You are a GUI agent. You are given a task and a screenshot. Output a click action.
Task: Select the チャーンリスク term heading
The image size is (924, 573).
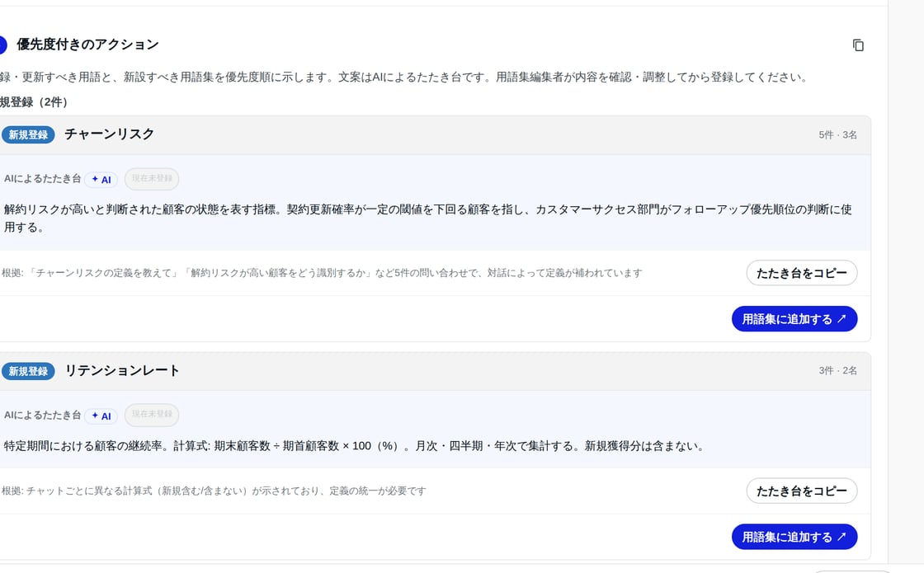[x=109, y=134]
